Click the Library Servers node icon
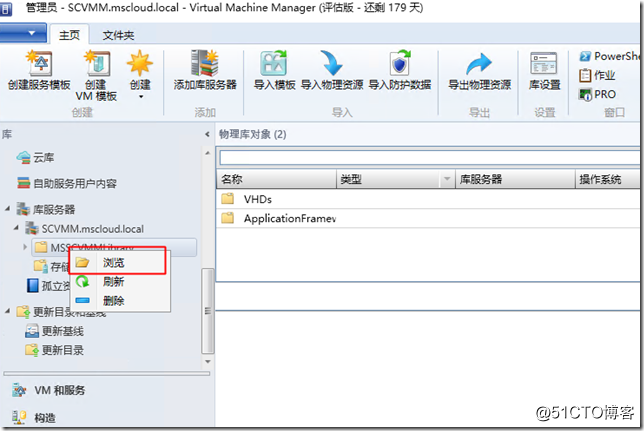The width and height of the screenshot is (644, 431). [x=23, y=209]
